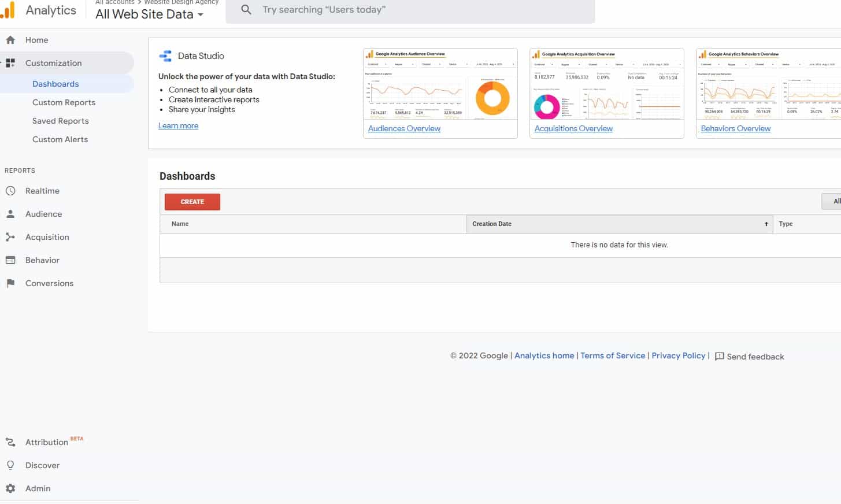Click the Behaviors Overview report thumbnail
Screen dimensions: 841x504
click(x=769, y=84)
